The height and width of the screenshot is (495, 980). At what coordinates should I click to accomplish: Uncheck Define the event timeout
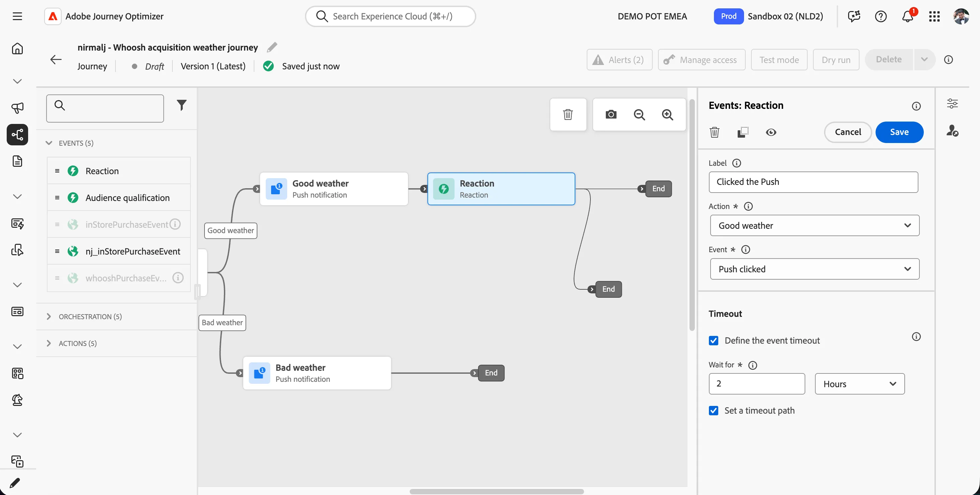click(714, 340)
